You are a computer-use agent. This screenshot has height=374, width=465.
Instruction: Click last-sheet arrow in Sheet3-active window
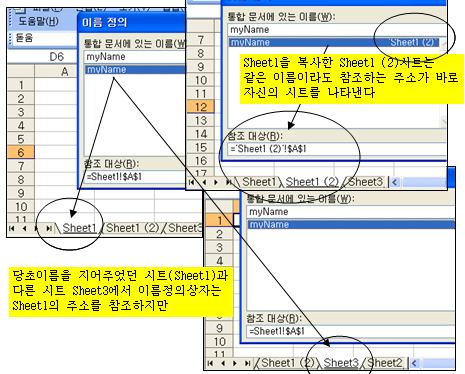[247, 363]
